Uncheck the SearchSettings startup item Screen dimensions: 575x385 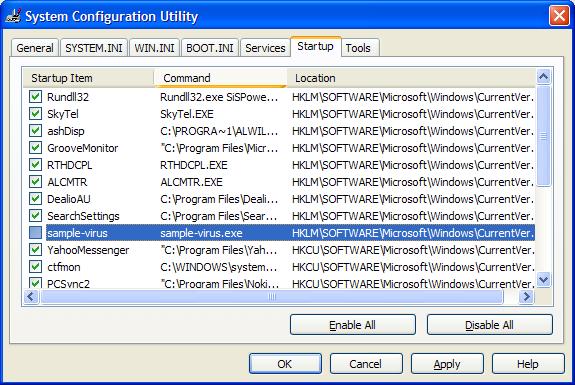(35, 216)
